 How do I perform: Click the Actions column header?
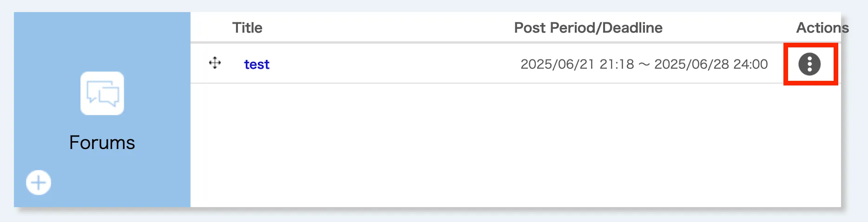822,28
